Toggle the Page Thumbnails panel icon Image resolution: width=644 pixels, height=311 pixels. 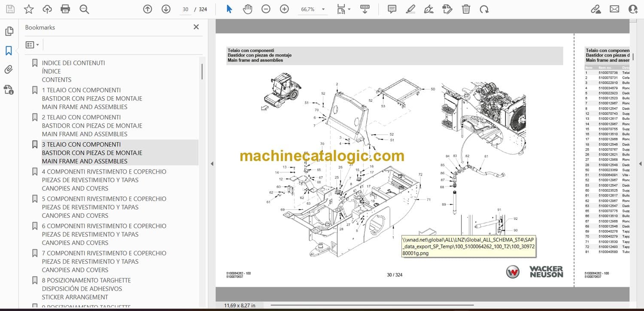coord(9,31)
